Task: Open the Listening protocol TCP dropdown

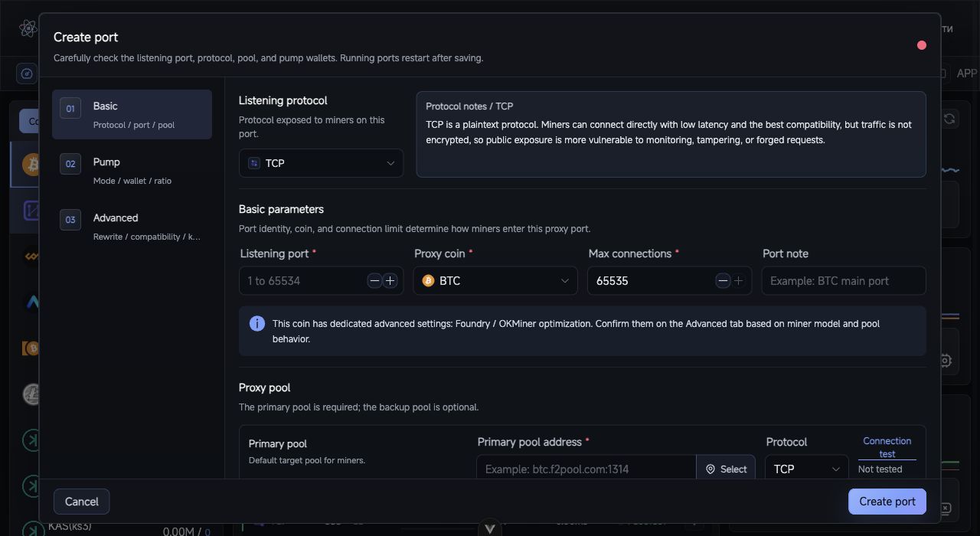Action: (x=321, y=163)
